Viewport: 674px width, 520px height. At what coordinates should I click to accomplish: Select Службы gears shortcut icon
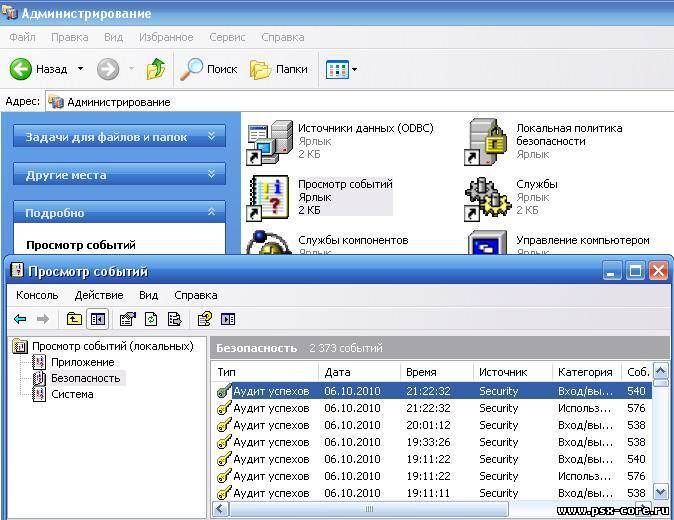pyautogui.click(x=487, y=199)
